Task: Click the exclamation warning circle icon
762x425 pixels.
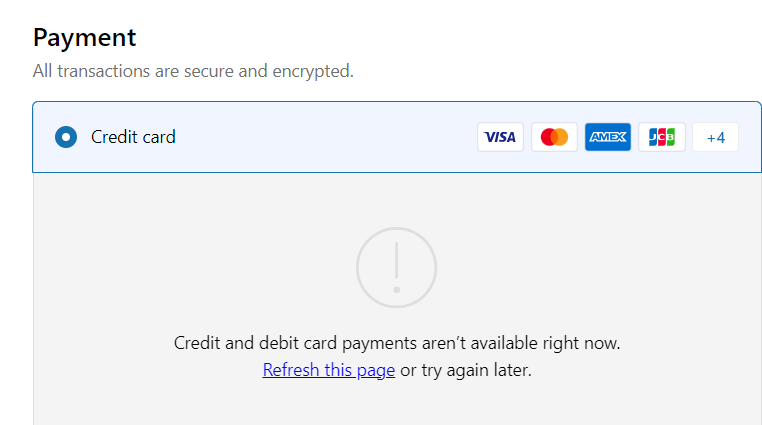Action: (397, 267)
